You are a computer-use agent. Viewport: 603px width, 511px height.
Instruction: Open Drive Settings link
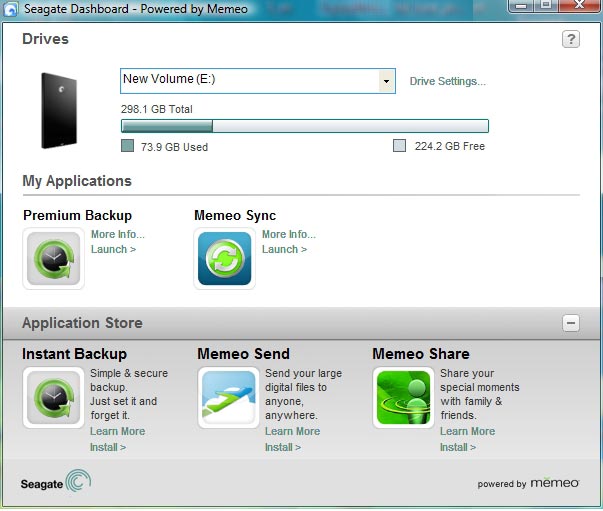click(448, 81)
